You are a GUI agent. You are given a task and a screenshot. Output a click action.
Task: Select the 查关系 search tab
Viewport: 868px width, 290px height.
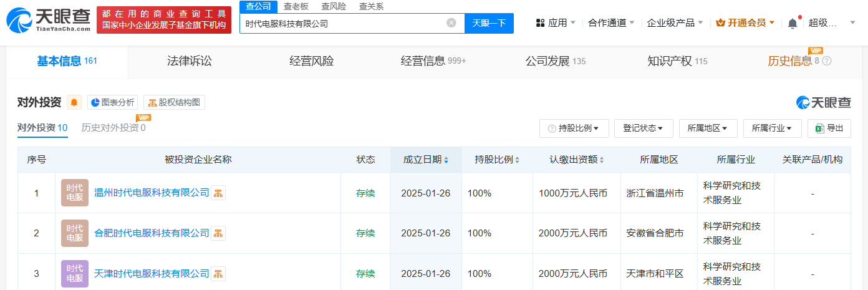371,6
